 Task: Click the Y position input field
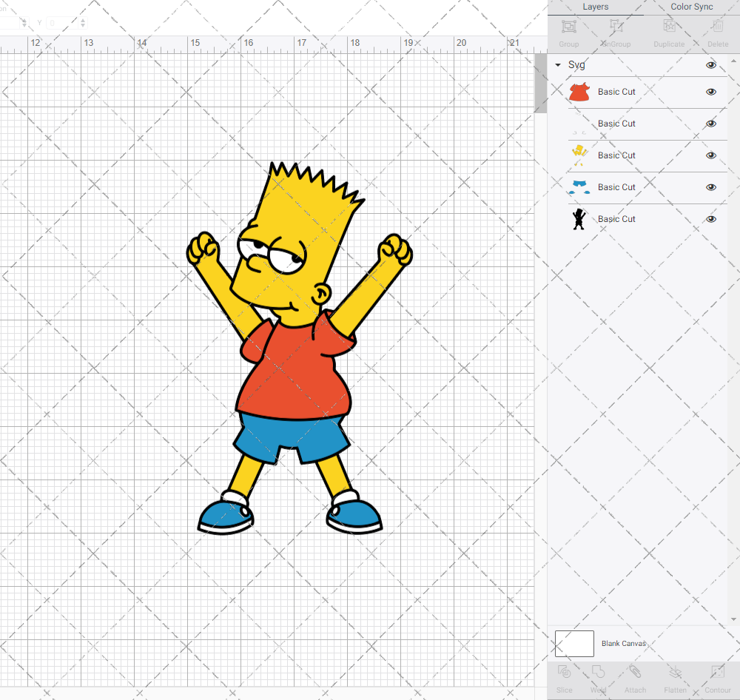coord(62,23)
